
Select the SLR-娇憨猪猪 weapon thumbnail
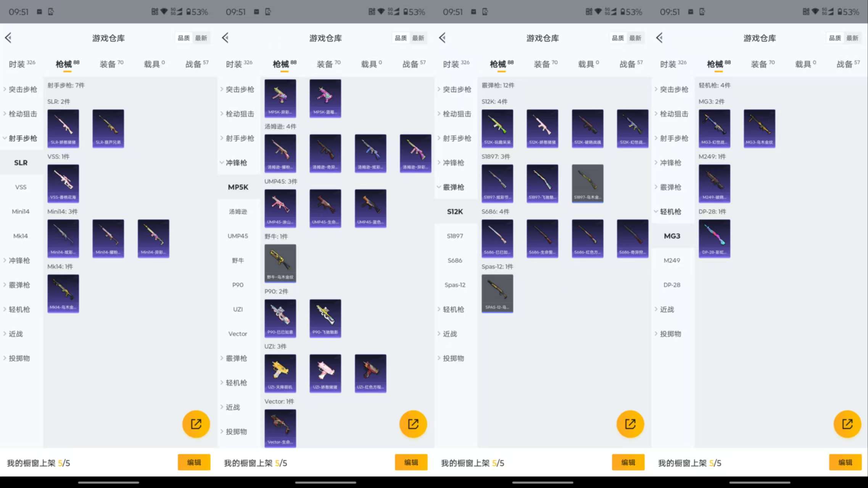point(63,129)
